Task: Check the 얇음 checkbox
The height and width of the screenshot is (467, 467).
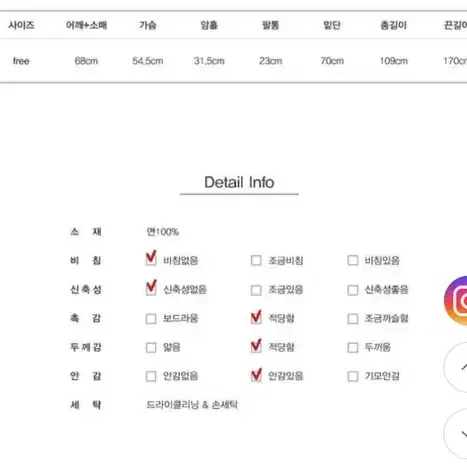Action: (x=151, y=348)
